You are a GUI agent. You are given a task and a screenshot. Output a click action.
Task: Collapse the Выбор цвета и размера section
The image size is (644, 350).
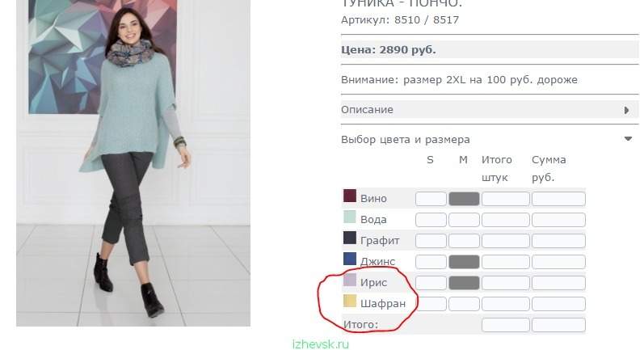point(628,139)
